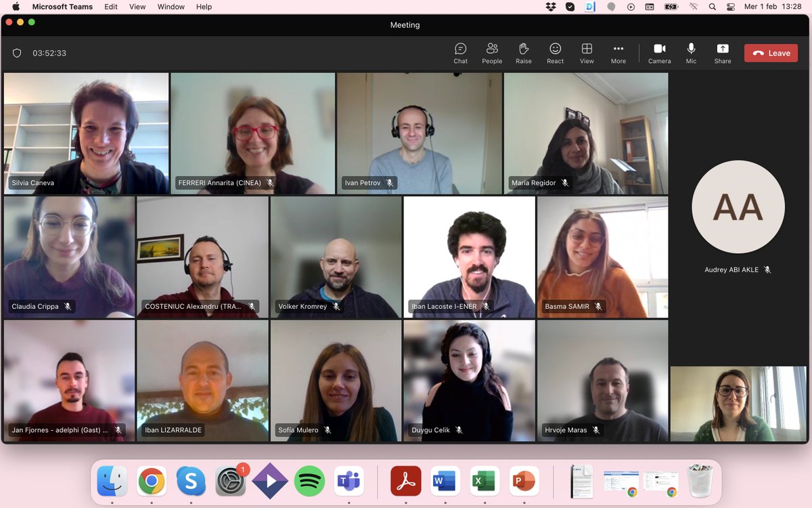
Task: Open PowerPoint from the Dock
Action: 524,481
